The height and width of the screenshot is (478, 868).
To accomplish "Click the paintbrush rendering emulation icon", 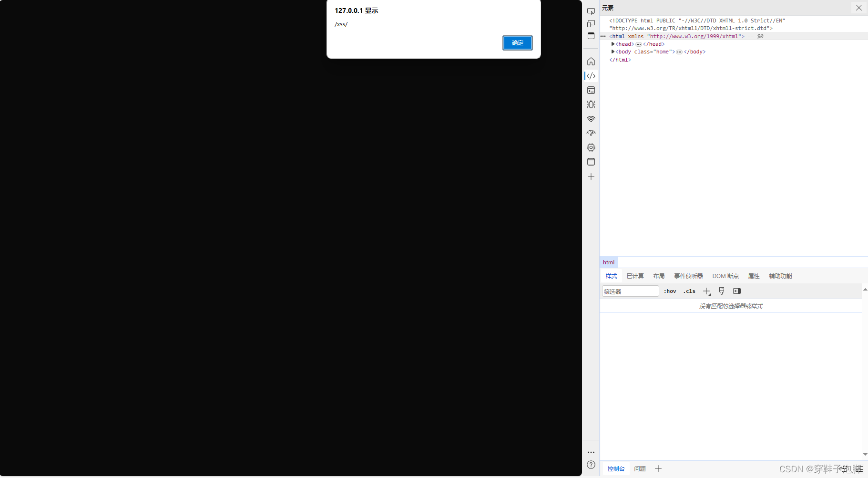I will [x=722, y=291].
